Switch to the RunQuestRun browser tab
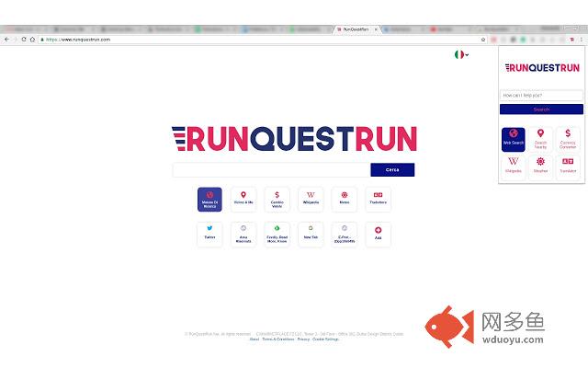Viewport: 588px width, 368px height. tap(356, 29)
